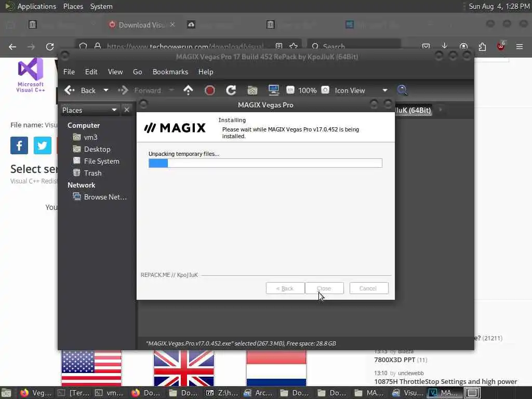
Task: Select the UK flag download server
Action: pyautogui.click(x=183, y=368)
